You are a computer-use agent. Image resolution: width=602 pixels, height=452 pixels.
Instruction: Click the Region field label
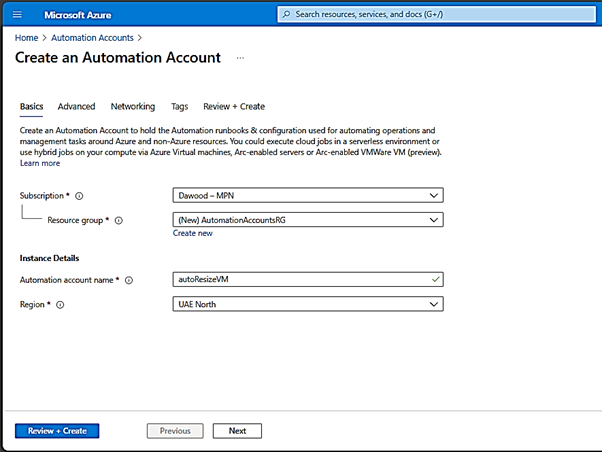(x=32, y=305)
